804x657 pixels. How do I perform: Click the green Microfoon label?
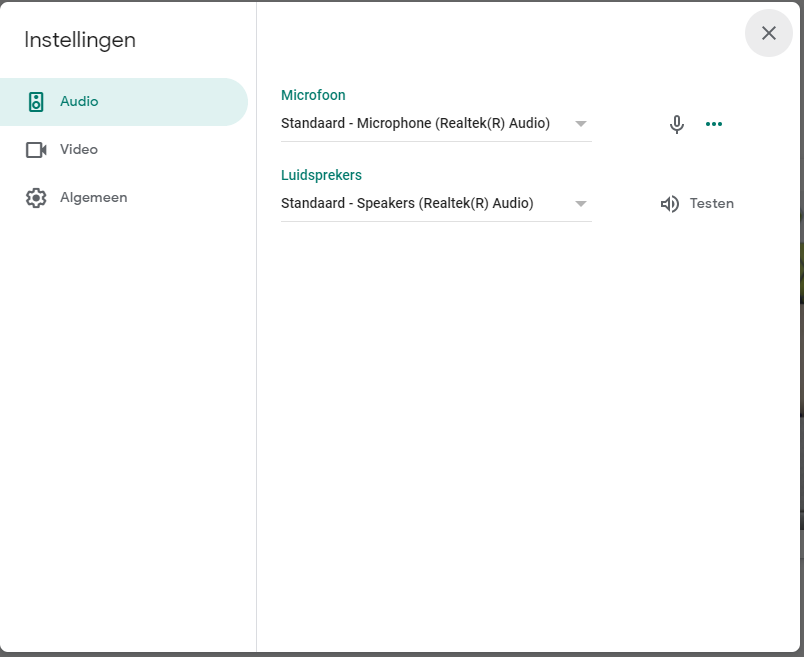click(x=313, y=95)
